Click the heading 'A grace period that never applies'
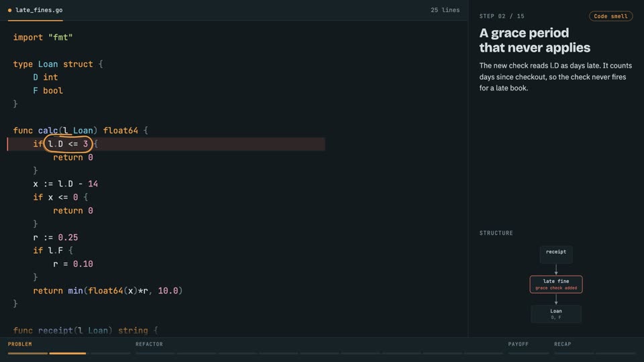644x362 pixels. [535, 40]
